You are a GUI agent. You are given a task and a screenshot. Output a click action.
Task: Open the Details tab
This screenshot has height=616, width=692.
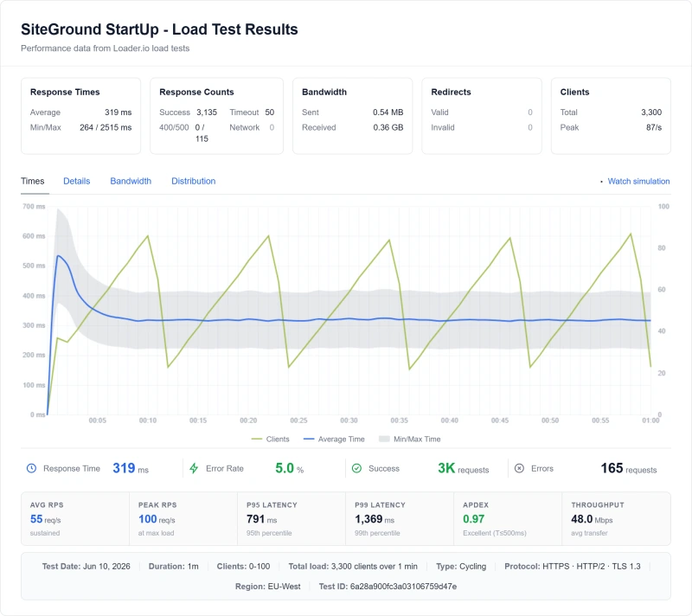click(x=76, y=181)
